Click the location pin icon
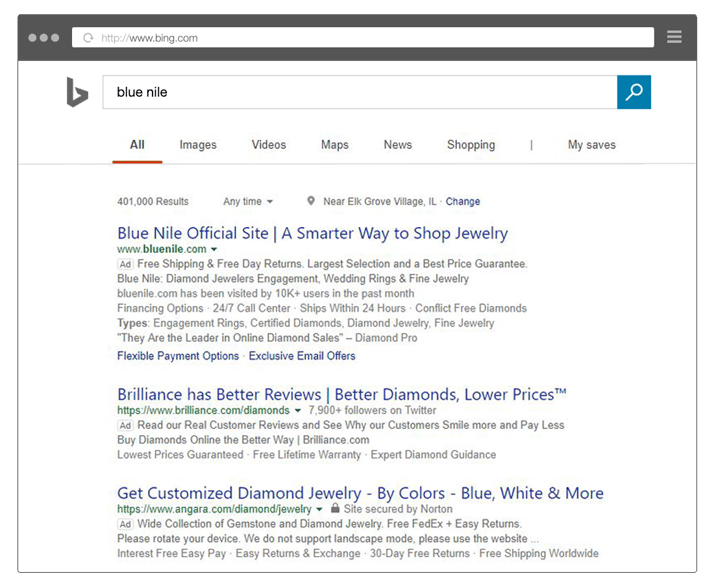 (311, 201)
